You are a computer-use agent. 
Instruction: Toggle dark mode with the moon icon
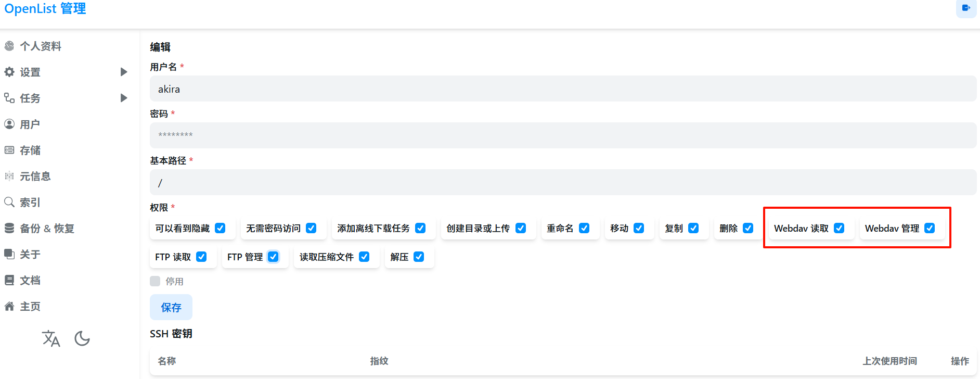coord(82,338)
